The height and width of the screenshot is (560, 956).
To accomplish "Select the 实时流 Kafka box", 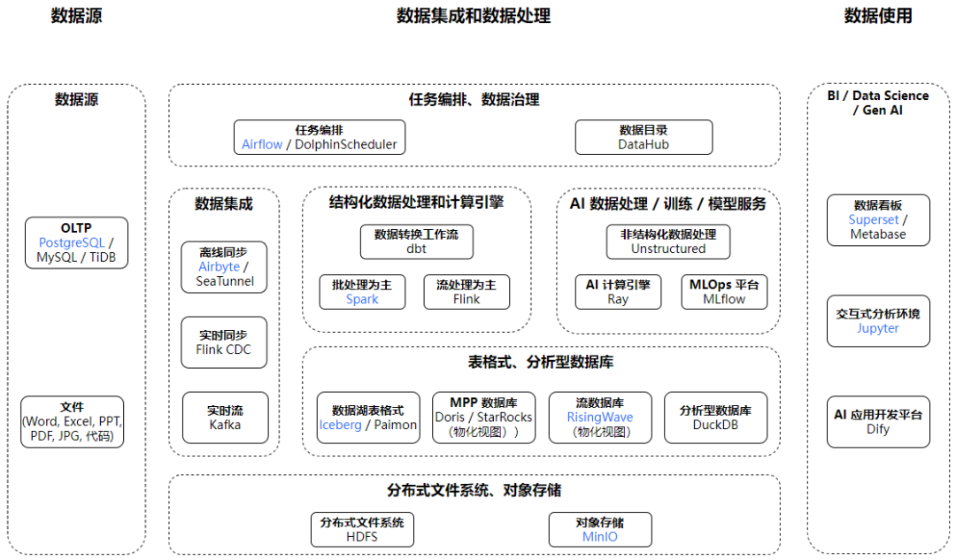I will coord(225,418).
